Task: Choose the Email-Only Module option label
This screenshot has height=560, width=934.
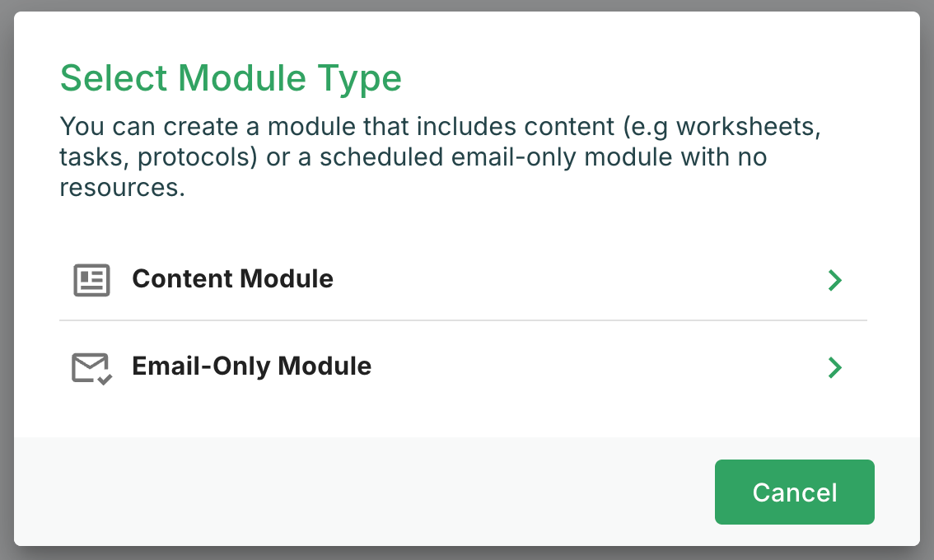Action: point(251,366)
